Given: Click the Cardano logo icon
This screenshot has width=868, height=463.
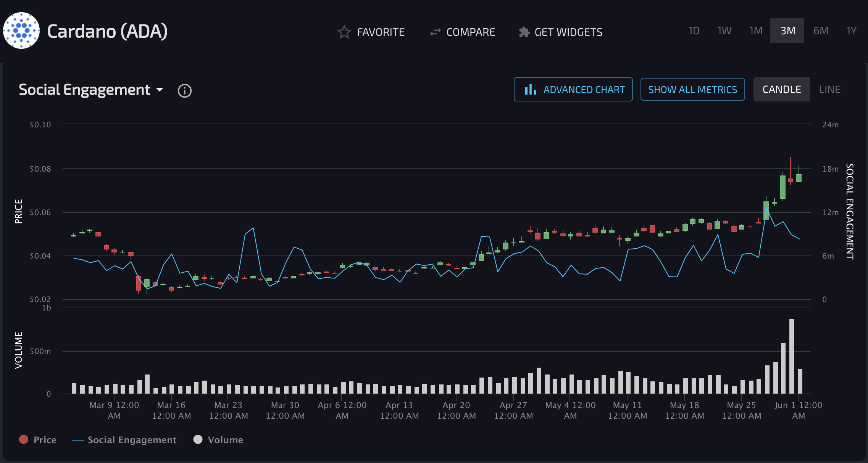Looking at the screenshot, I should 21,31.
